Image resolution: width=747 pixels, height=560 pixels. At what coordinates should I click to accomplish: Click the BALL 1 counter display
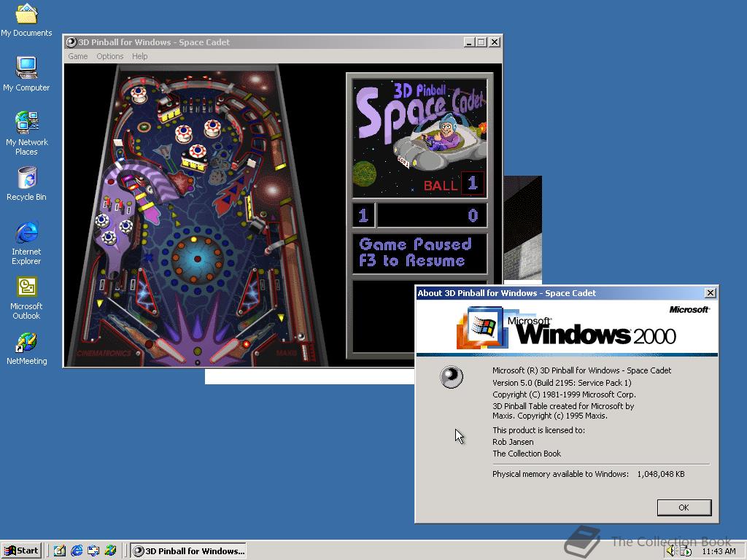[454, 184]
